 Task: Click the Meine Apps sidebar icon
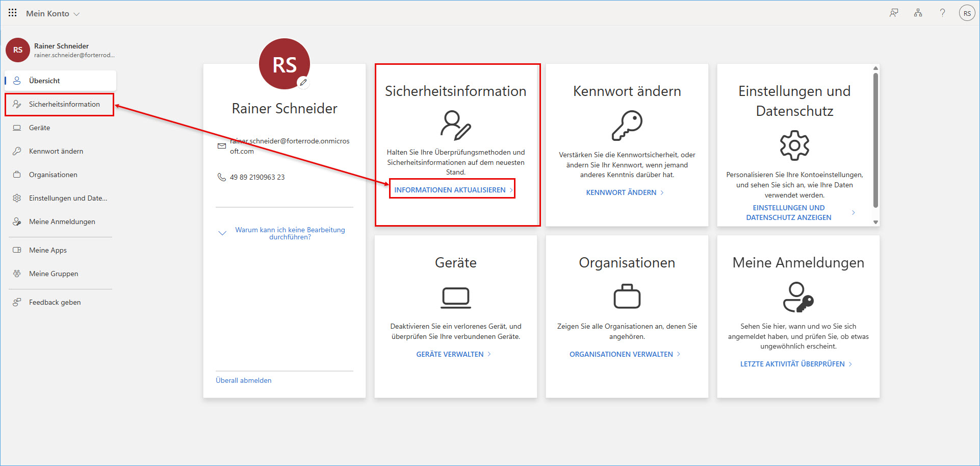pos(17,250)
